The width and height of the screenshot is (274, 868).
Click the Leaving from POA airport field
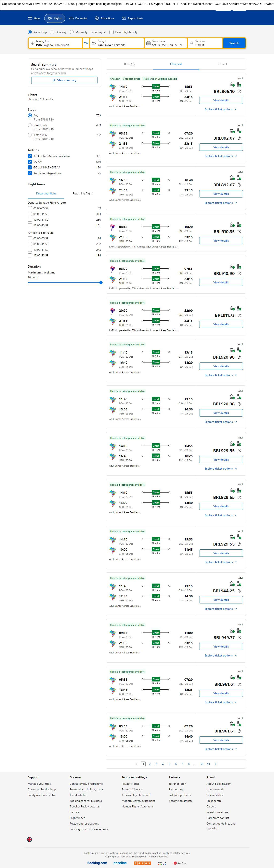point(56,43)
